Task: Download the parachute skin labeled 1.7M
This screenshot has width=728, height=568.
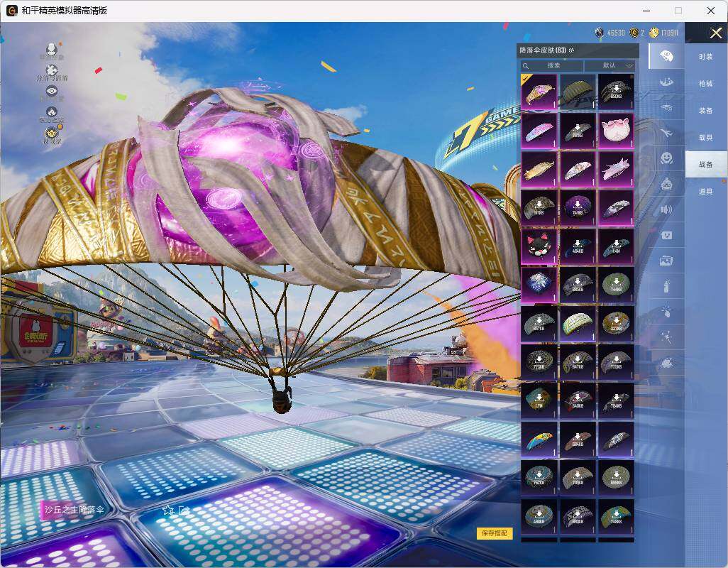Action: [x=539, y=400]
